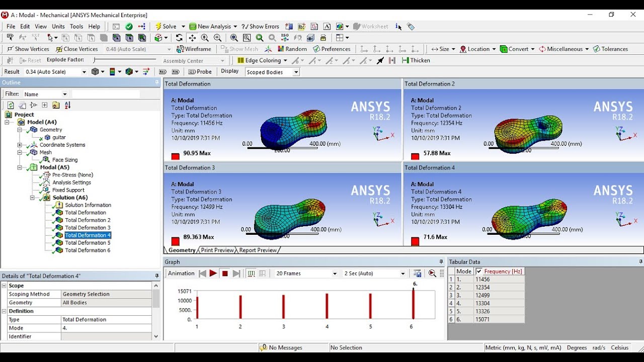Open the Size dropdown

tap(443, 49)
